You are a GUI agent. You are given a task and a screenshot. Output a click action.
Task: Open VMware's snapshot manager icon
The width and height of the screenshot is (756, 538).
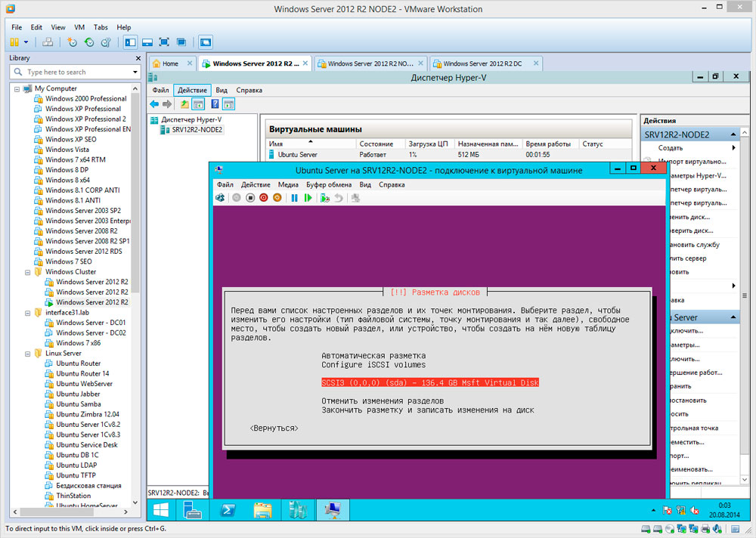pyautogui.click(x=106, y=42)
